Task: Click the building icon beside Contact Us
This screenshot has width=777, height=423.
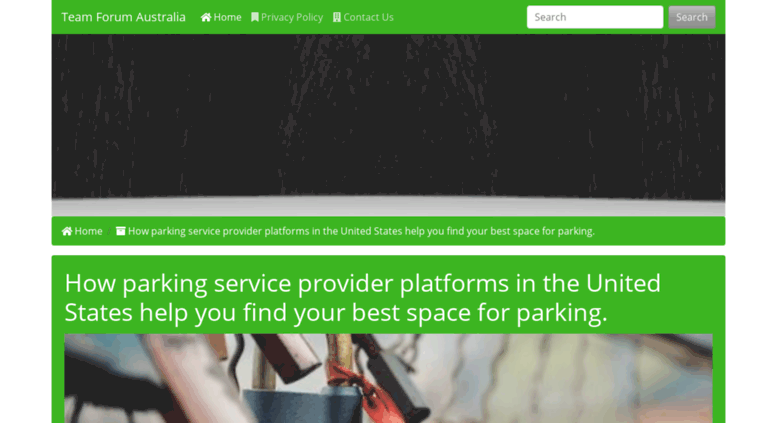Action: click(x=337, y=17)
